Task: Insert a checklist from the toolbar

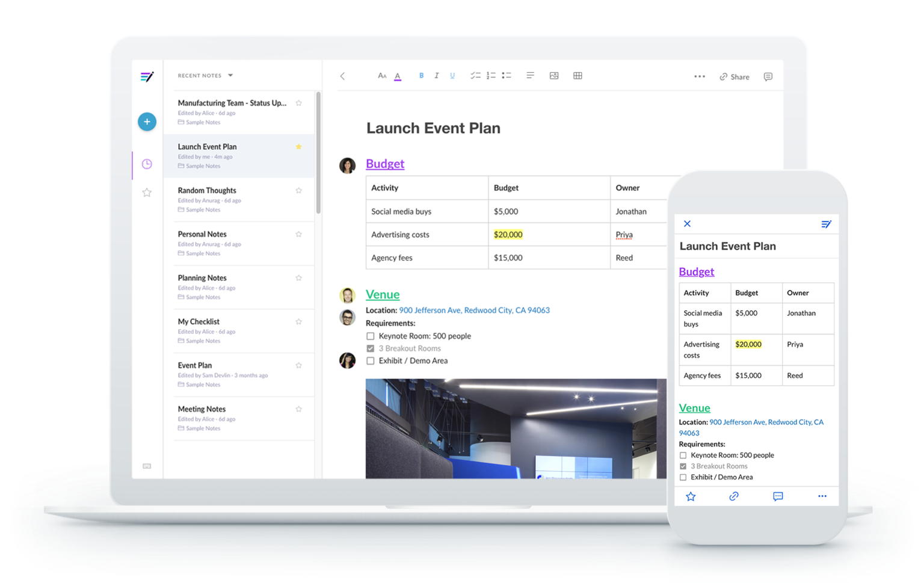Action: pos(475,76)
